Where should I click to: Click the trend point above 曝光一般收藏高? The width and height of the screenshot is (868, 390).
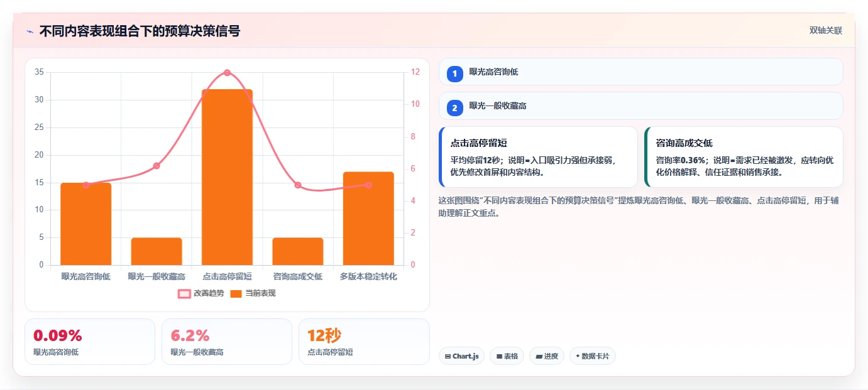click(157, 166)
